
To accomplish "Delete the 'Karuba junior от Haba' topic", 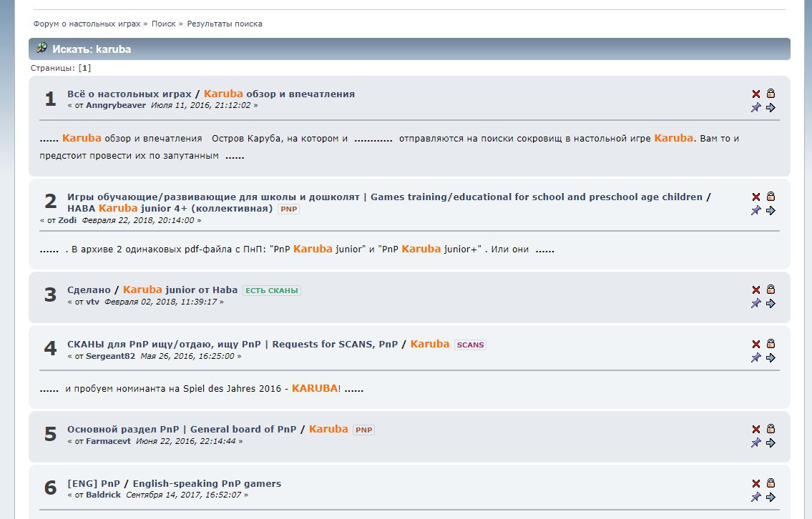I will (756, 290).
